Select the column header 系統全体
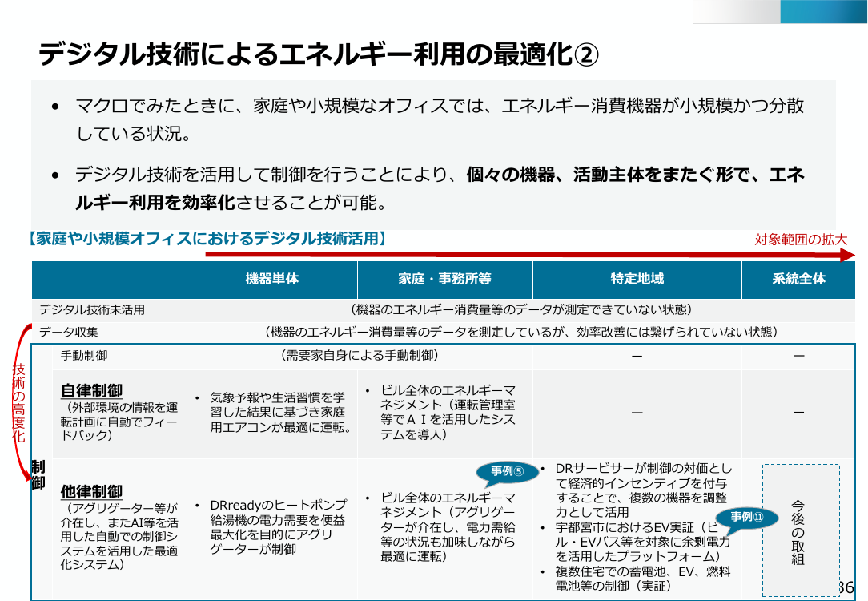Screen dimensions: 868x601 point(798,279)
